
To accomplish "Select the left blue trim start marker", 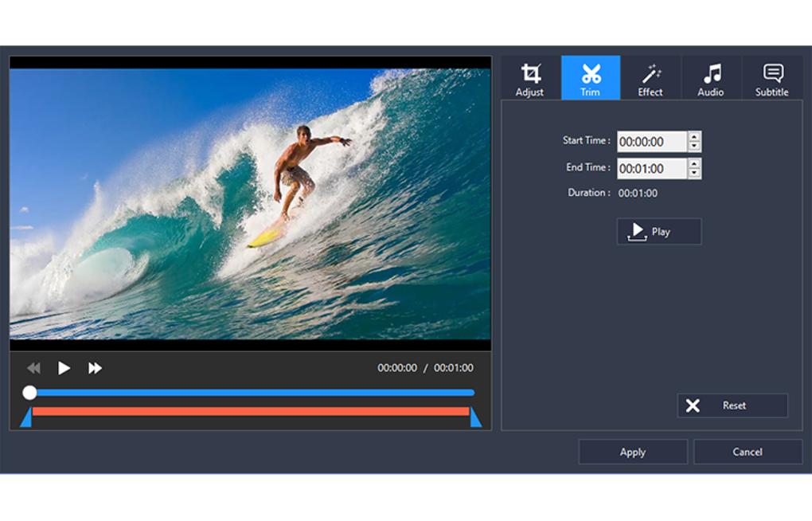I will (25, 418).
